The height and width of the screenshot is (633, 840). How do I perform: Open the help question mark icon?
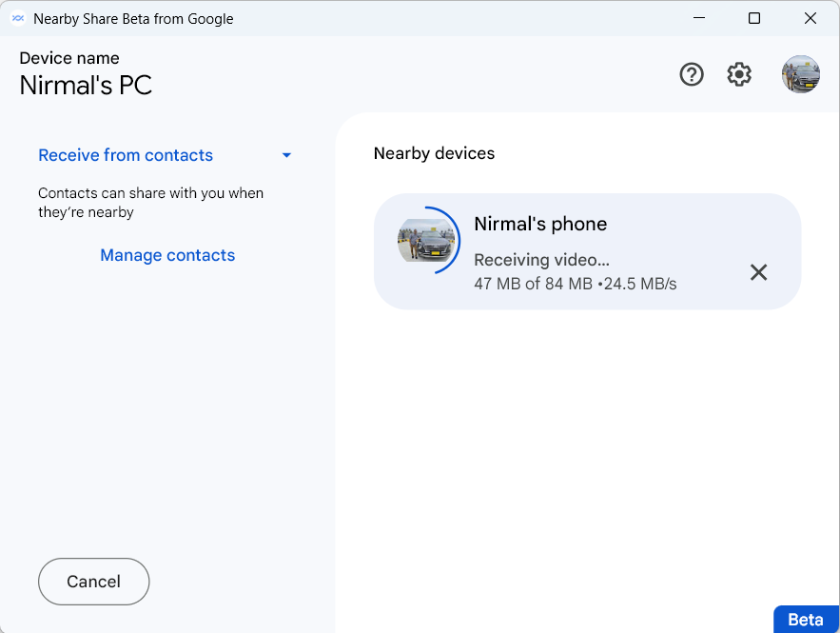click(692, 74)
